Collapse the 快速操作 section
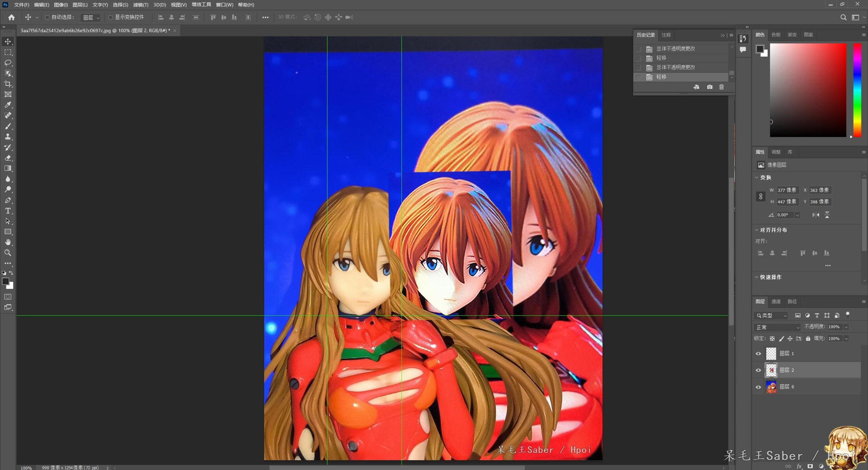This screenshot has height=470, width=868. (757, 277)
